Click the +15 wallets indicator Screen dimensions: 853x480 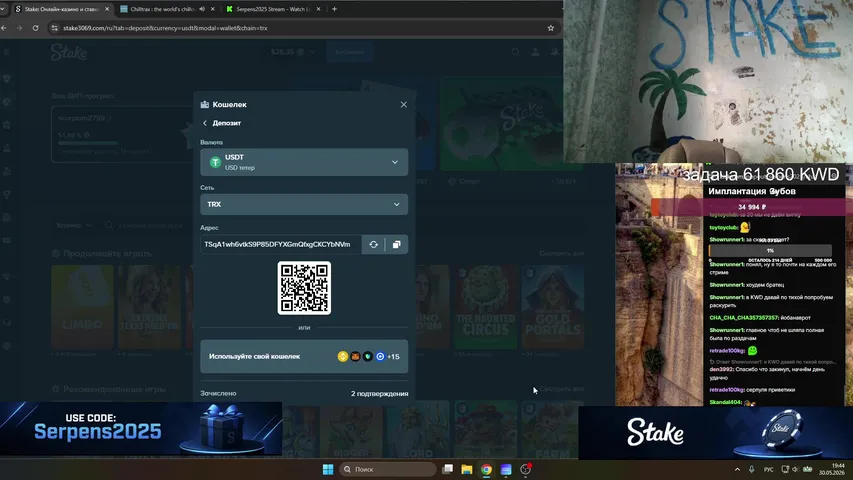[393, 356]
